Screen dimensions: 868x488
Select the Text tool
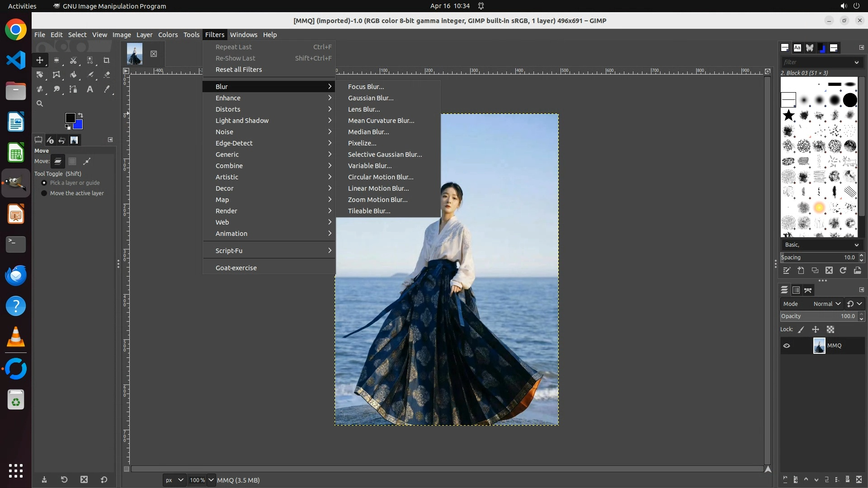90,89
